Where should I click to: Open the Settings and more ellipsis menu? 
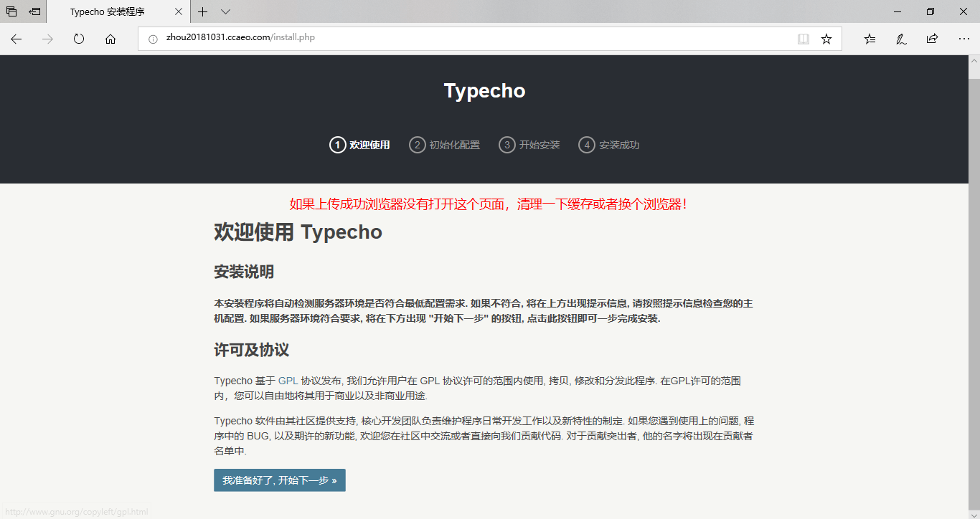coord(963,39)
